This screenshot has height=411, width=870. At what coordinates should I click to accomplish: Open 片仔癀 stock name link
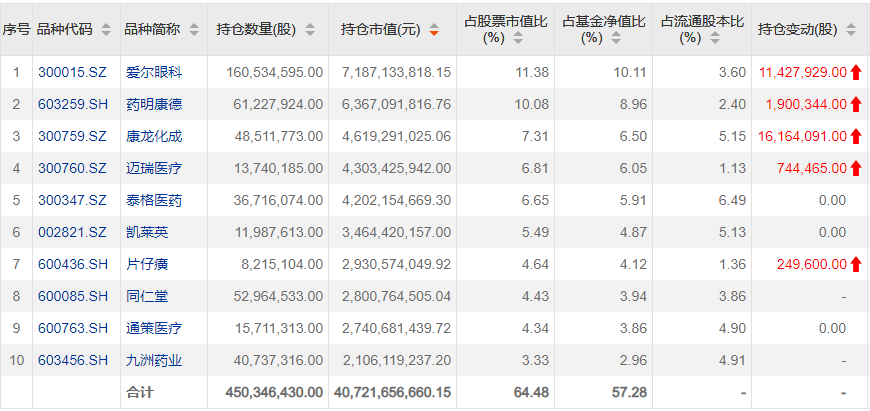pos(146,265)
